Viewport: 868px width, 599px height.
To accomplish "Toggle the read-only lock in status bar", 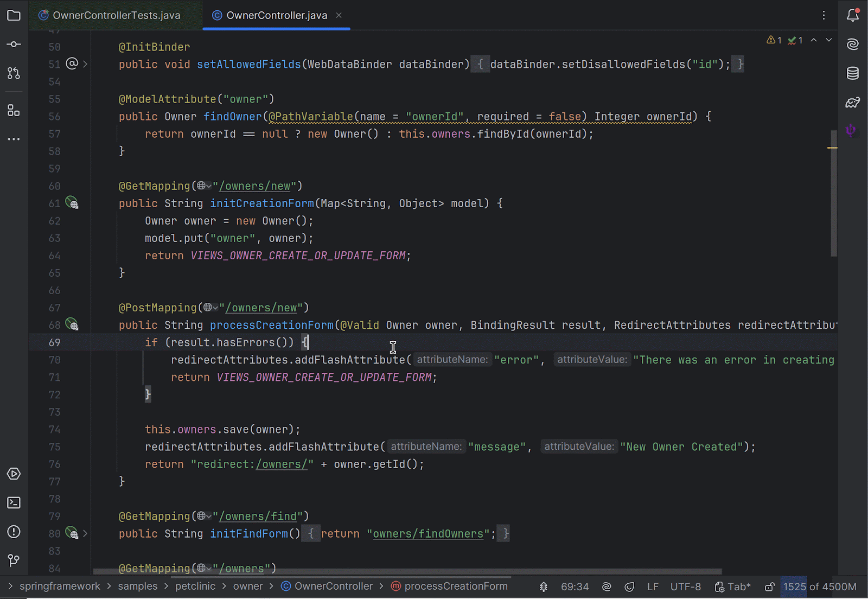I will [769, 587].
